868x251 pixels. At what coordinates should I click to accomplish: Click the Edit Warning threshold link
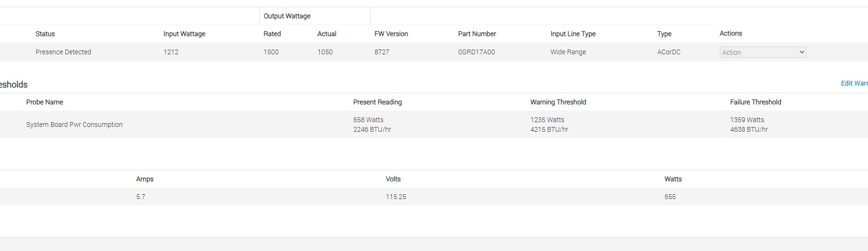coord(854,83)
